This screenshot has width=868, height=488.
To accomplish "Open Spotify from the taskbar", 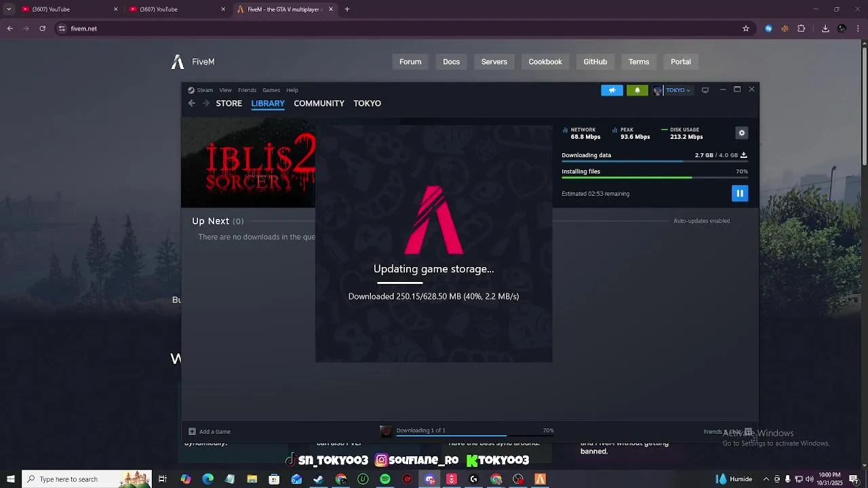I will [385, 479].
